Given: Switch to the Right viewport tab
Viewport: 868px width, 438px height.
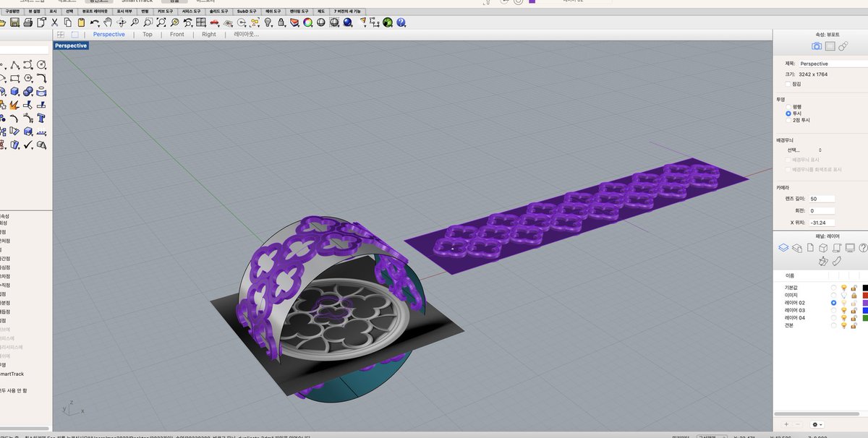Looking at the screenshot, I should [x=209, y=34].
